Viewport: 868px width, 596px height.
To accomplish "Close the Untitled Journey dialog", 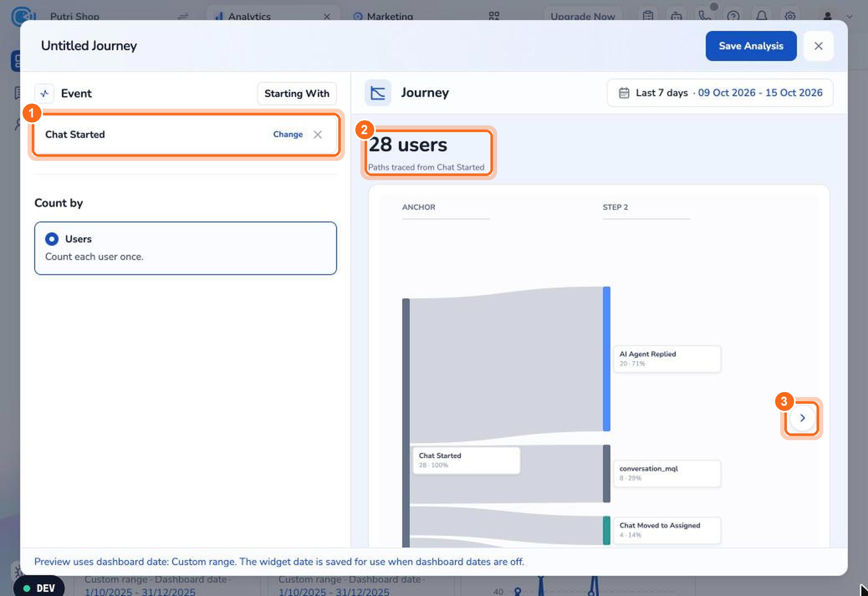I will click(x=818, y=46).
